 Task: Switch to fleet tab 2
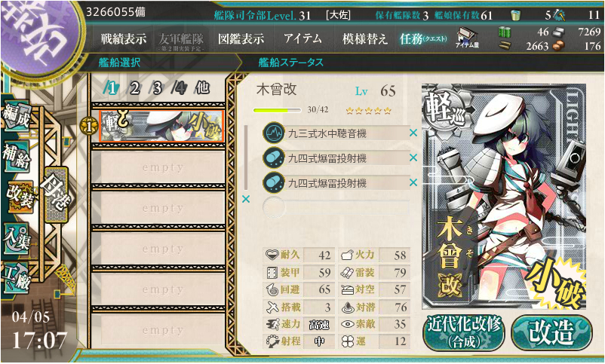coord(134,88)
